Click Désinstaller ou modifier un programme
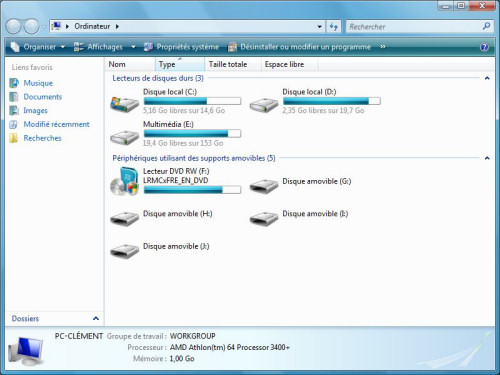500x375 pixels. 299,47
